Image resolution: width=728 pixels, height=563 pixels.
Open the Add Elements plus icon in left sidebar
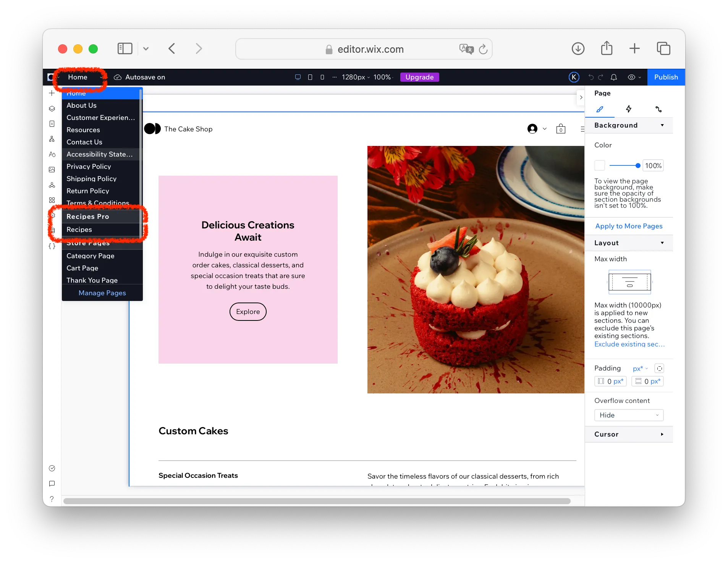52,93
